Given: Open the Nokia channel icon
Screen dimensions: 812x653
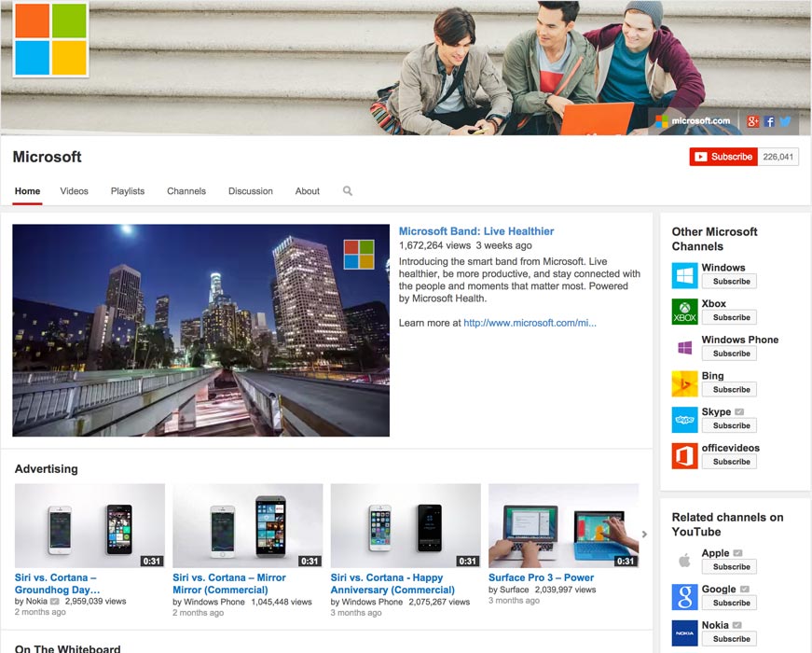Looking at the screenshot, I should 684,632.
